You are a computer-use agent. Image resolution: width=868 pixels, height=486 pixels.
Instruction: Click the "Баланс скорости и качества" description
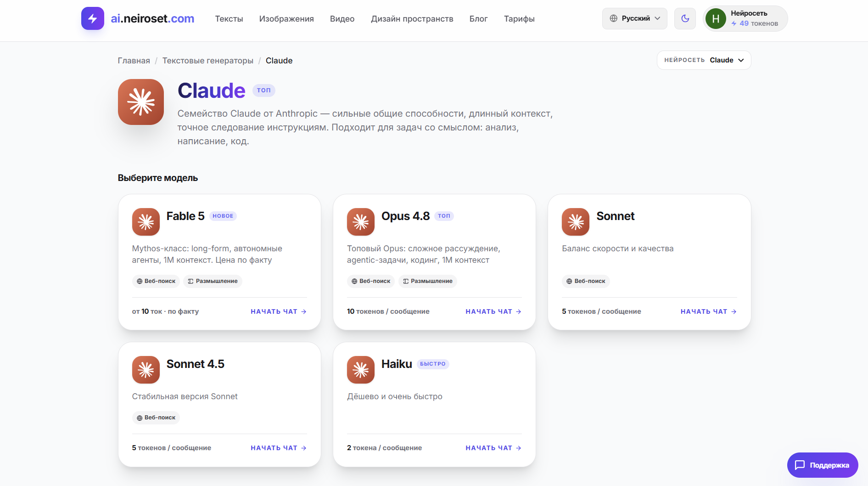(618, 249)
